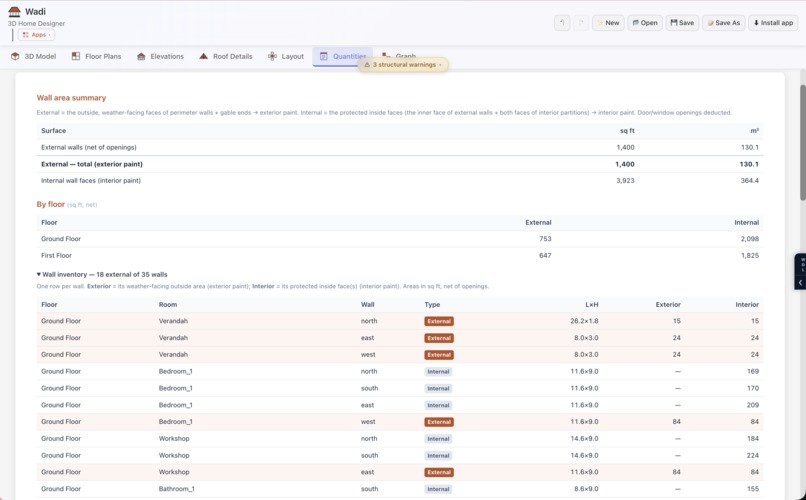Viewport: 806px width, 500px height.
Task: Click External walls (net of openings) row label
Action: point(88,147)
